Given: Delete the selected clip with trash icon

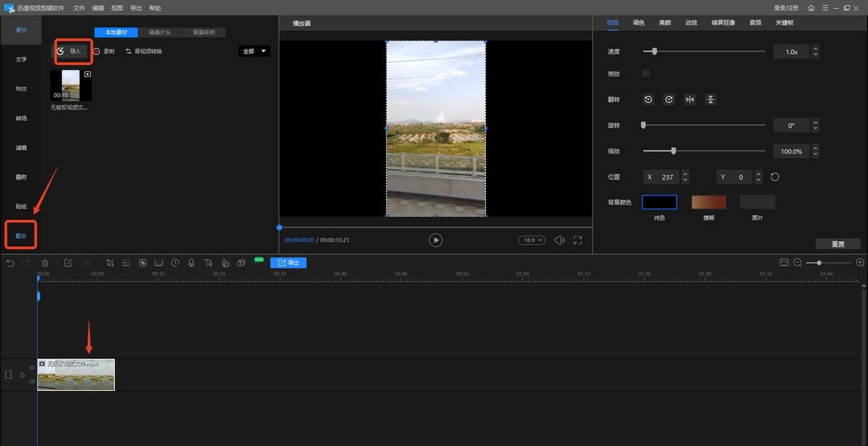Looking at the screenshot, I should [45, 263].
